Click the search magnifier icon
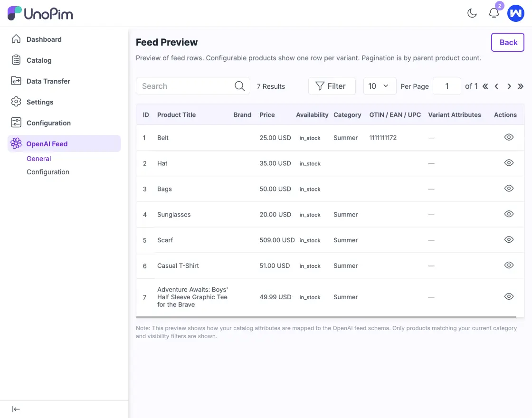The height and width of the screenshot is (418, 532). pyautogui.click(x=239, y=86)
